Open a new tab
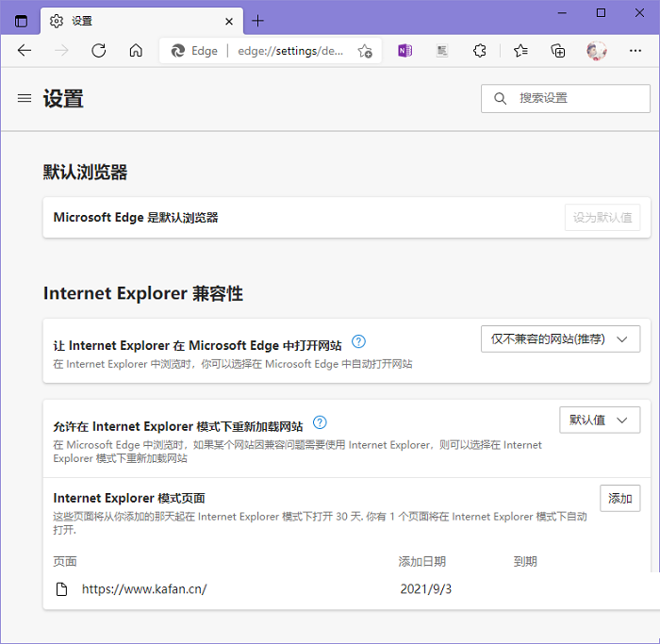Viewport: 660px width, 644px height. pos(258,21)
